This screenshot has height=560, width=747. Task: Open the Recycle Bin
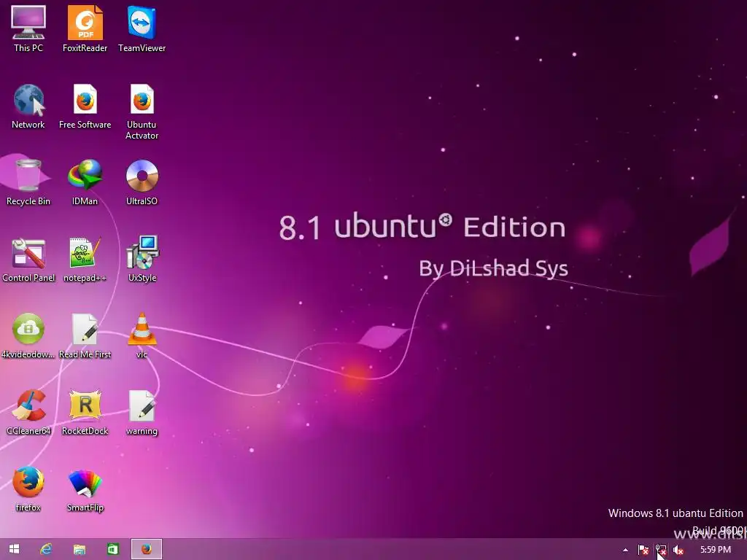point(28,182)
